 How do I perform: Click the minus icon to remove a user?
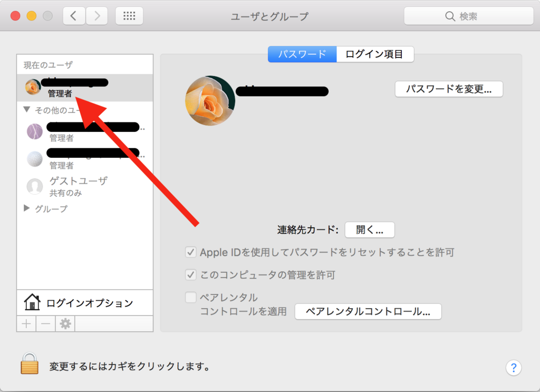click(45, 323)
